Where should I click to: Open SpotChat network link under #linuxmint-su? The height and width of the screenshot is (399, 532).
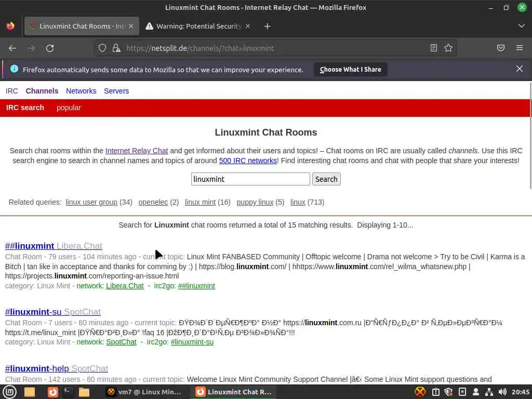click(x=121, y=342)
